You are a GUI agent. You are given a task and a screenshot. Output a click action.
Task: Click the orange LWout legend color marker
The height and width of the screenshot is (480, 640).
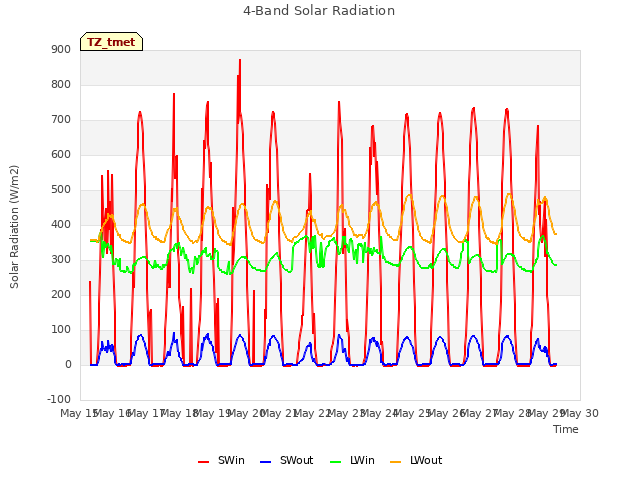click(396, 462)
